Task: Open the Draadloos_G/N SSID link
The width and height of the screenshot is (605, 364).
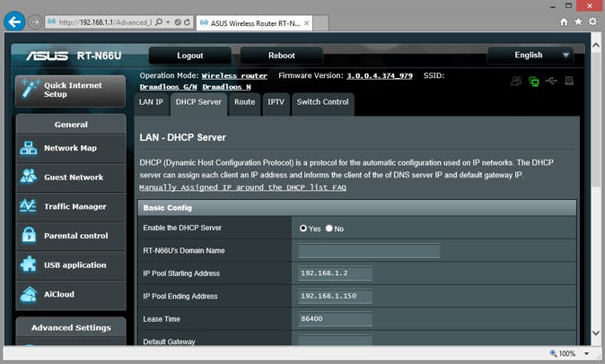Action: coord(168,87)
